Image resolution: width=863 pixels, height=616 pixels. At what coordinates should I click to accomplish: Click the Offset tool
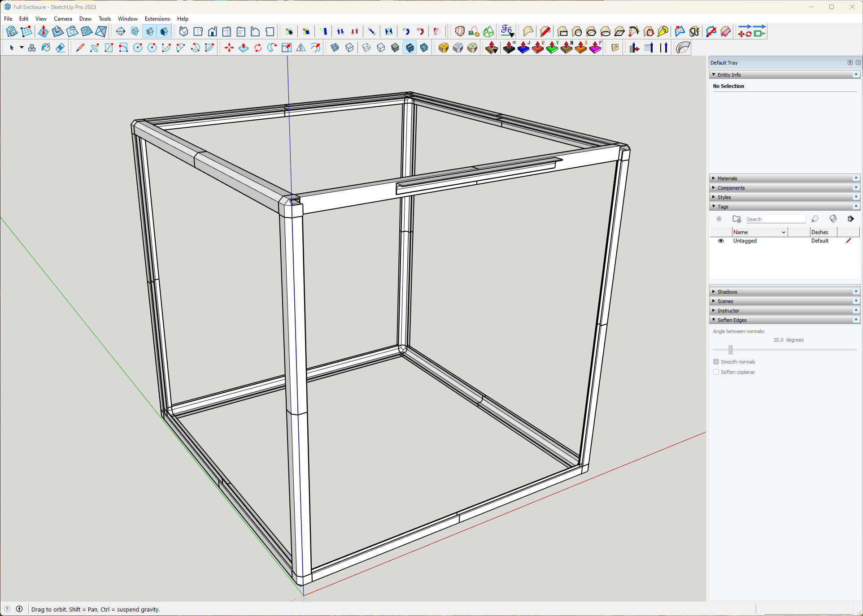click(315, 48)
